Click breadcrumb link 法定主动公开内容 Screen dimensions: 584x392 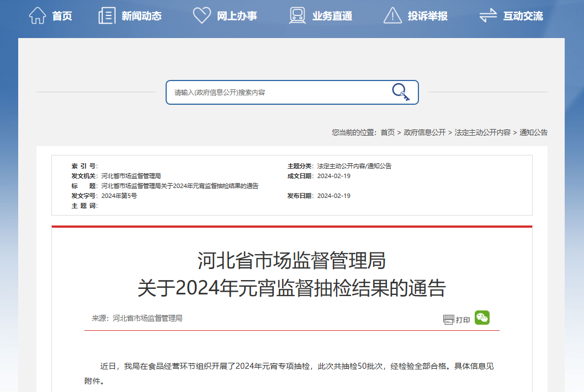point(482,132)
